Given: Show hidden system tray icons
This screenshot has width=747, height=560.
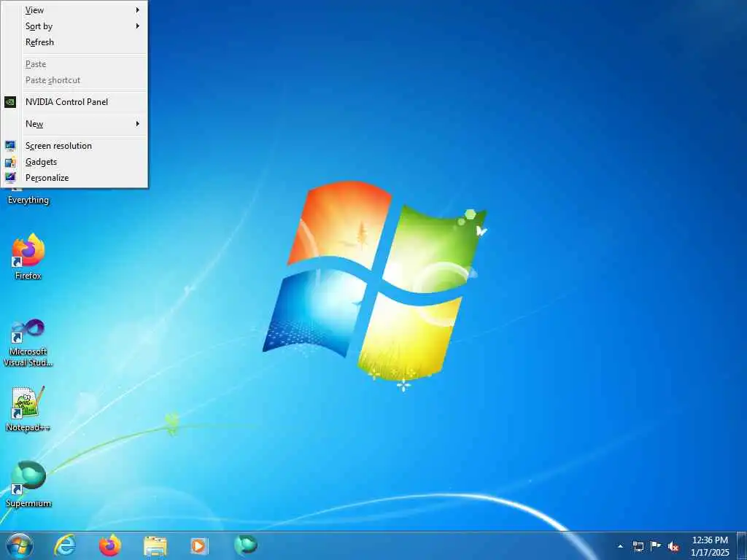Looking at the screenshot, I should 620,546.
